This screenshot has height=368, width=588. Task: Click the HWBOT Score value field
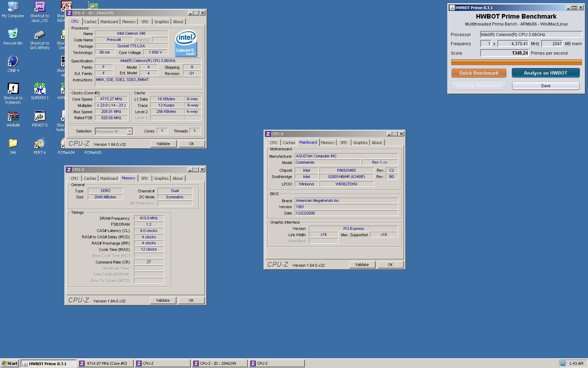pyautogui.click(x=505, y=53)
